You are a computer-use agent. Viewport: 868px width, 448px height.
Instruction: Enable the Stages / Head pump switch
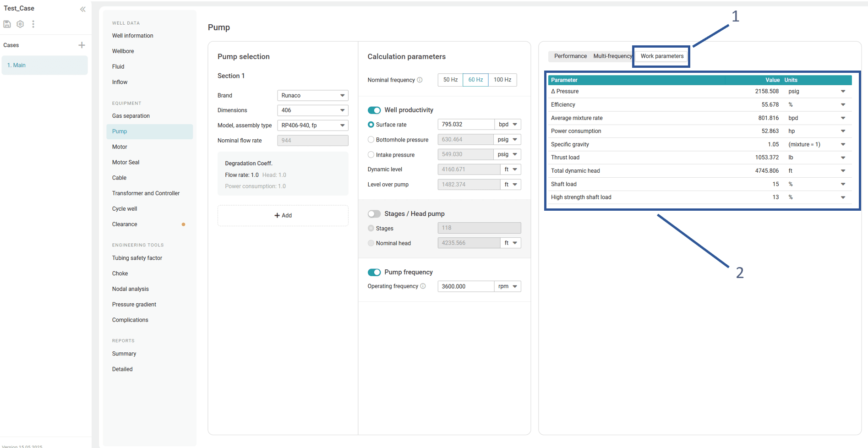pos(374,214)
